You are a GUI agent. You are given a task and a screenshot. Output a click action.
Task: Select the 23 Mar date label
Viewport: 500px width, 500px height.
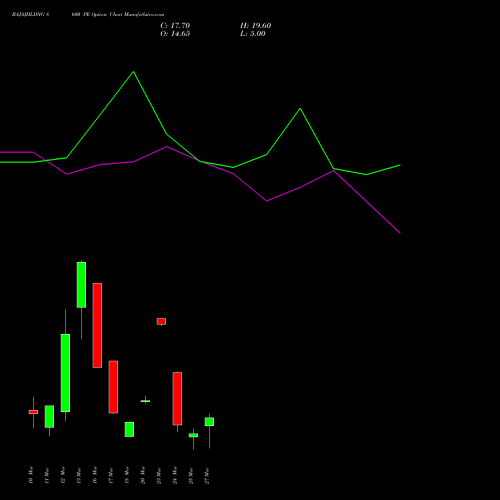[x=159, y=475]
